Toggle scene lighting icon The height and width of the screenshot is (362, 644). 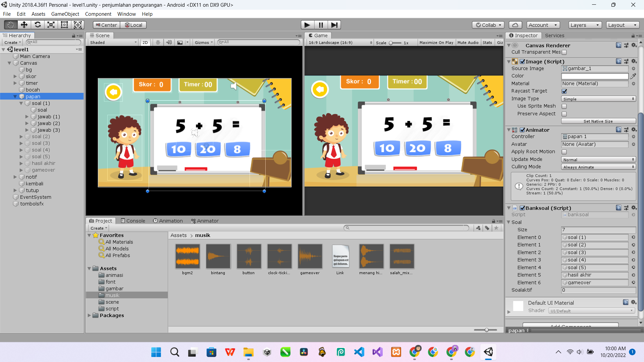[x=158, y=43]
